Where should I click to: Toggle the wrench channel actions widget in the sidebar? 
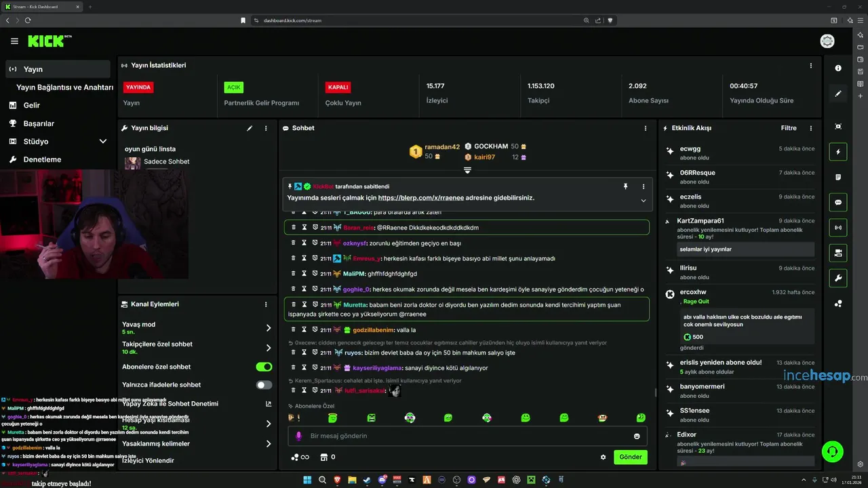click(x=838, y=278)
